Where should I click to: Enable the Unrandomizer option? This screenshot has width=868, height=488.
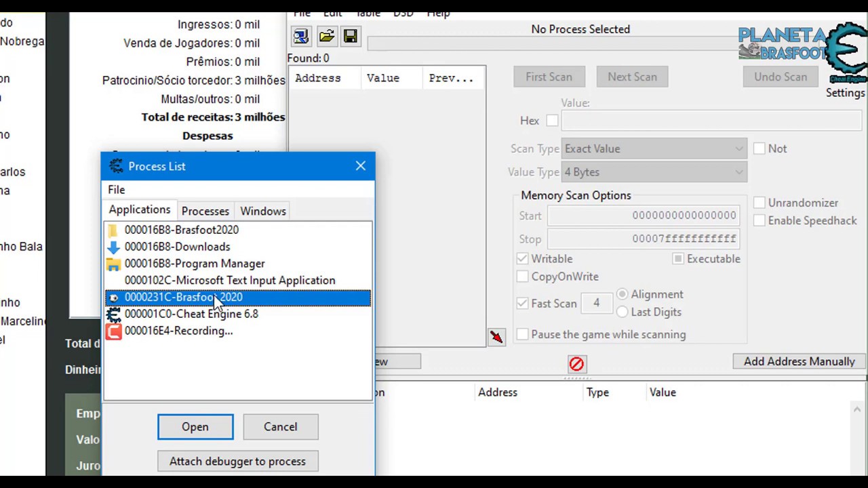click(759, 203)
